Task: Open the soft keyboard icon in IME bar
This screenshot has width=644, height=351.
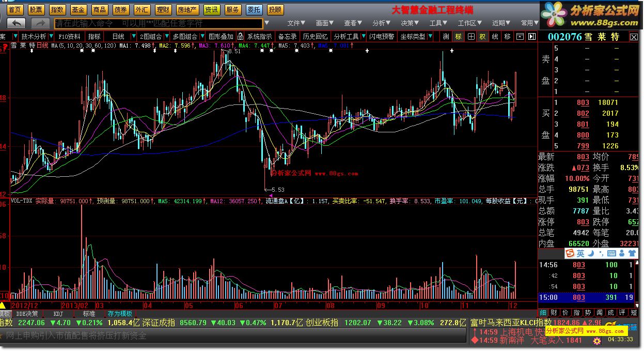Action: [x=612, y=253]
